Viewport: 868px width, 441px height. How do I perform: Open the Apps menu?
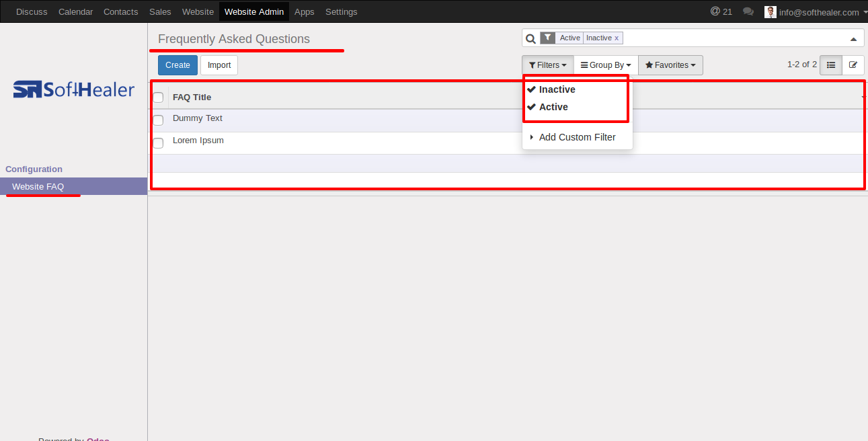pyautogui.click(x=305, y=11)
